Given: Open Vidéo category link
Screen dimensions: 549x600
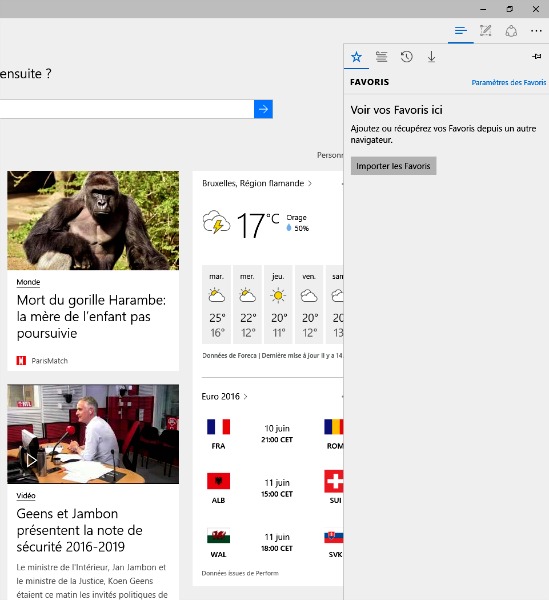Looking at the screenshot, I should click(26, 496).
